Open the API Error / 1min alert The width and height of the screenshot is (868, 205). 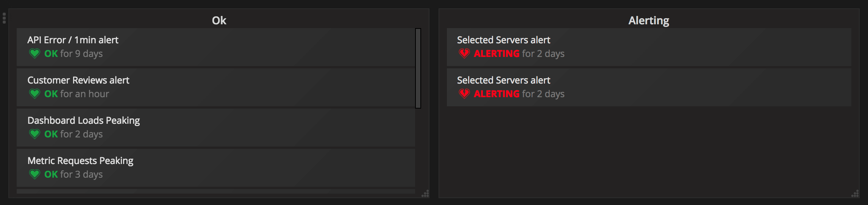73,40
